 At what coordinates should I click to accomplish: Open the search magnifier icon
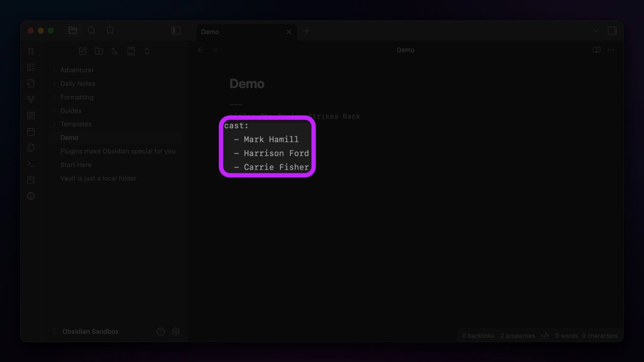coord(92,31)
